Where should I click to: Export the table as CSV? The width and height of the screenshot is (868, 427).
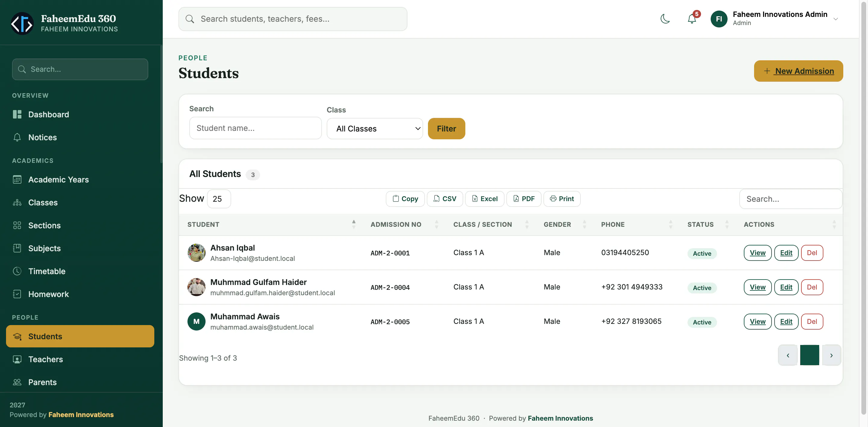tap(445, 199)
